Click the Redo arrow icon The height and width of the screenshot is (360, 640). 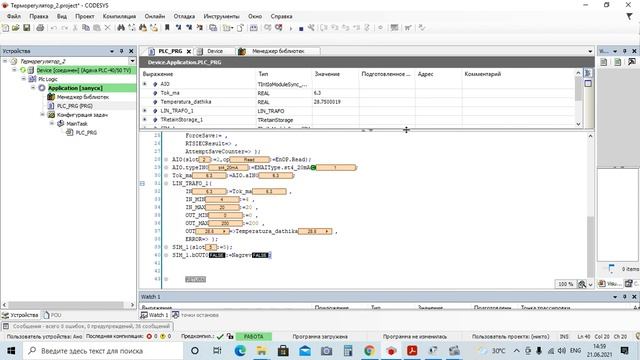click(64, 28)
